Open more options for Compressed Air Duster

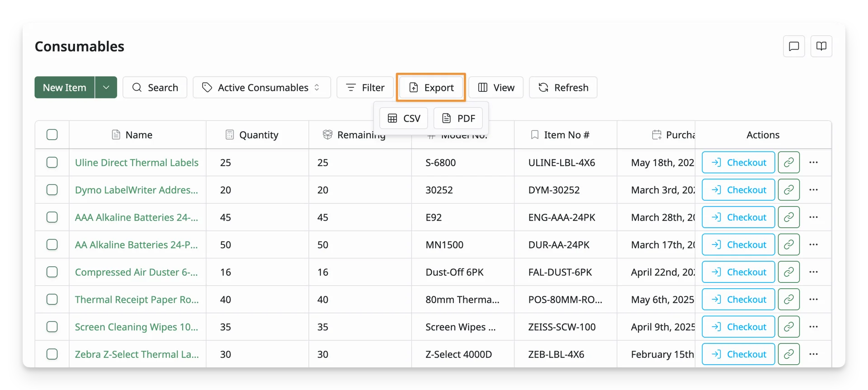coord(814,272)
